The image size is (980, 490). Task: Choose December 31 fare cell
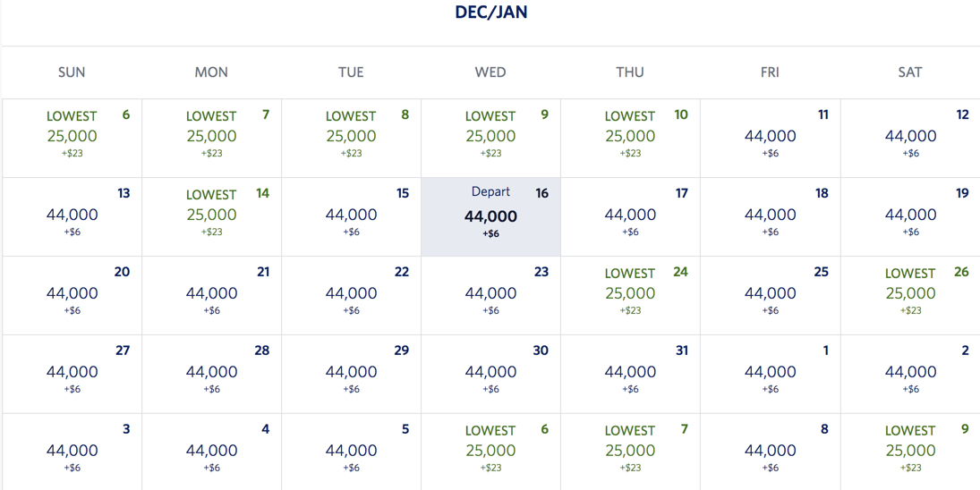point(630,374)
